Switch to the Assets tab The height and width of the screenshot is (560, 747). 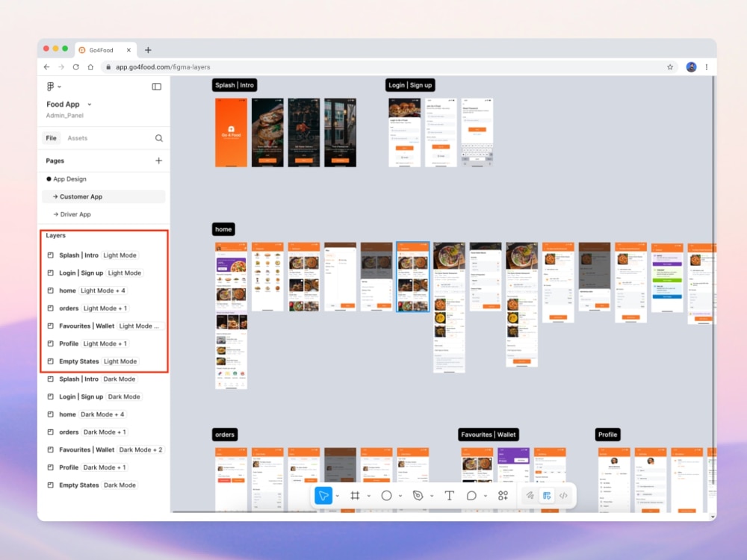[x=77, y=138]
